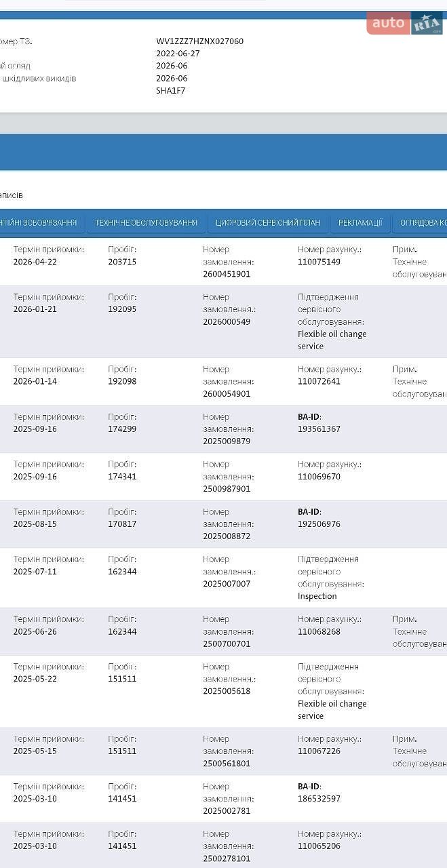The image size is (447, 868).
Task: Click invoice number 110069670
Action: coord(319,477)
